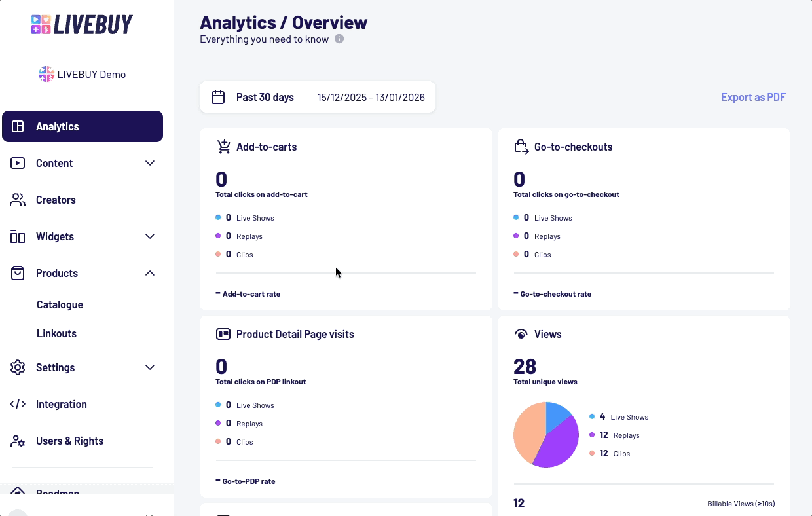This screenshot has height=516, width=812.
Task: Open the Catalogue submenu item
Action: [60, 304]
